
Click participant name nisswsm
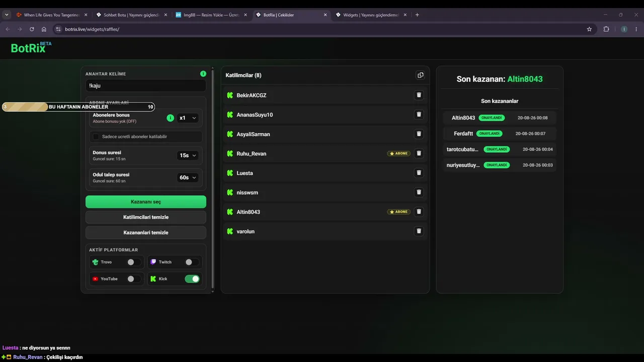point(248,193)
